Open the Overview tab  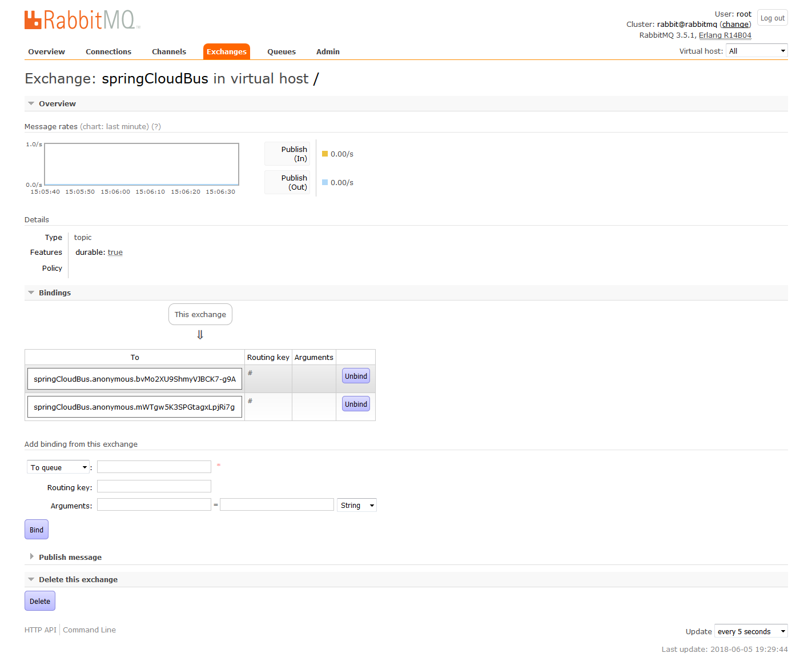47,51
